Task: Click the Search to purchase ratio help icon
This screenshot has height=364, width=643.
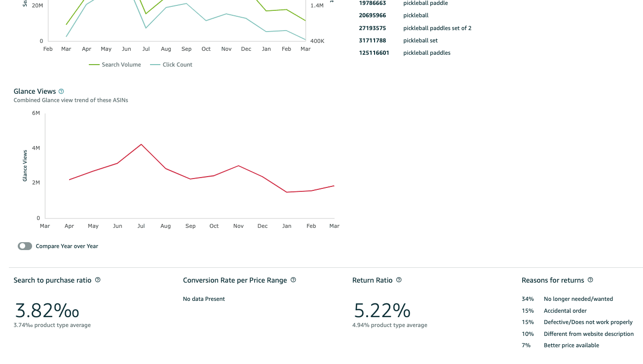Action: click(98, 280)
